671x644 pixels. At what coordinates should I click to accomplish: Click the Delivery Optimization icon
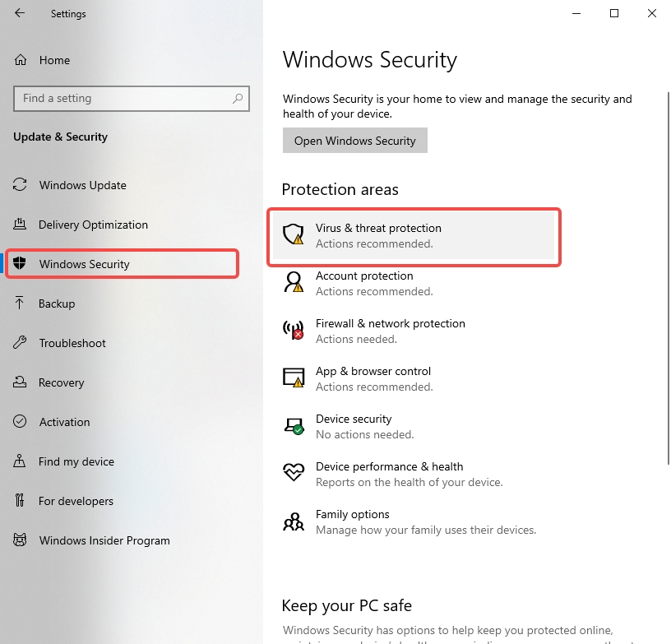click(20, 225)
